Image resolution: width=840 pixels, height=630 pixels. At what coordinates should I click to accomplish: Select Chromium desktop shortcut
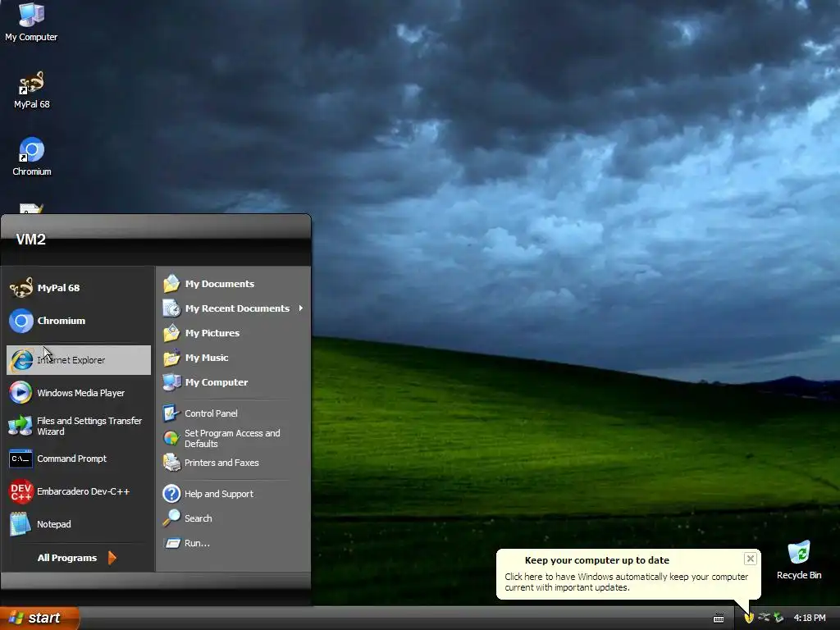[32, 157]
